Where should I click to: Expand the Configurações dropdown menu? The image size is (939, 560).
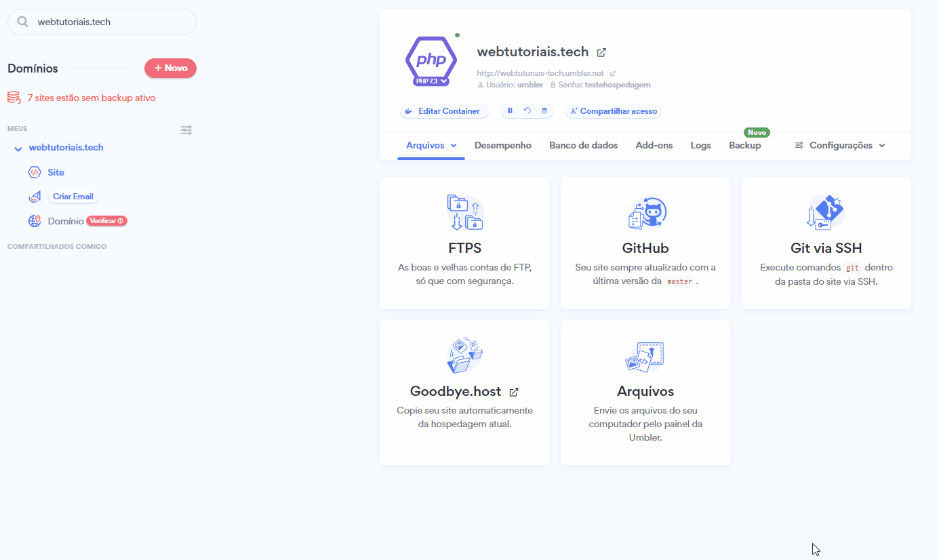840,146
